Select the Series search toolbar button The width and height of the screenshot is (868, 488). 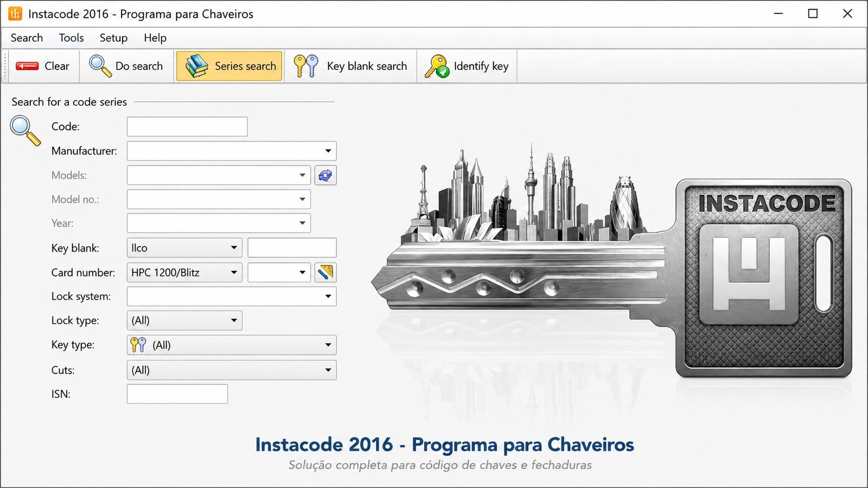point(229,66)
